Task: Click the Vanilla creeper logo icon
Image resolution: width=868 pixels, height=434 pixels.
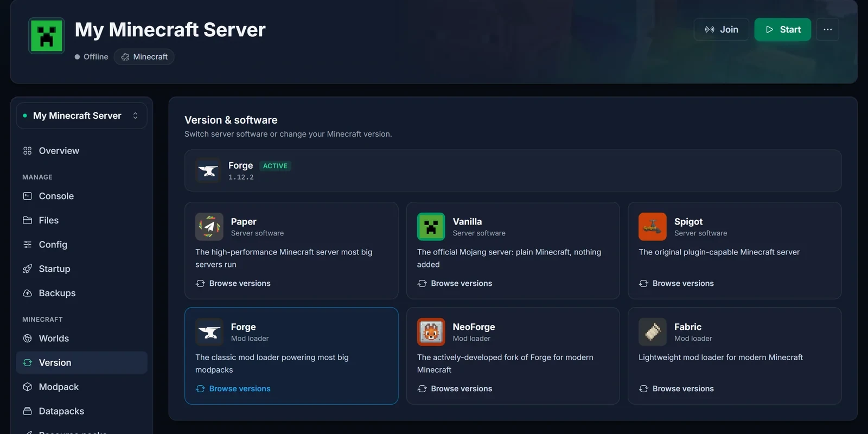Action: coord(431,227)
